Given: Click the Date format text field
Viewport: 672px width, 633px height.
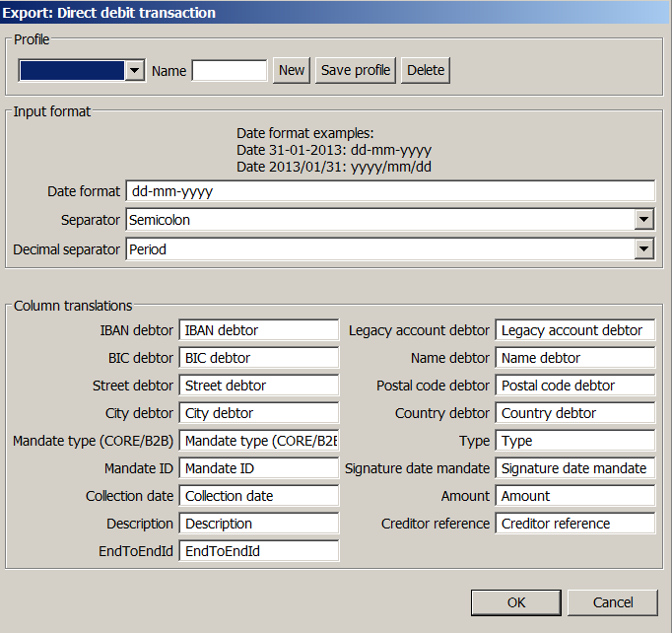Looking at the screenshot, I should [390, 191].
